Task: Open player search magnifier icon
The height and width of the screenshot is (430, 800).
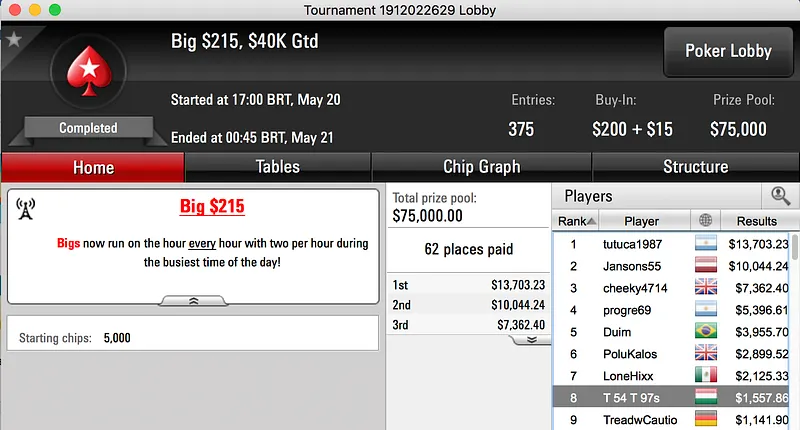Action: point(779,197)
